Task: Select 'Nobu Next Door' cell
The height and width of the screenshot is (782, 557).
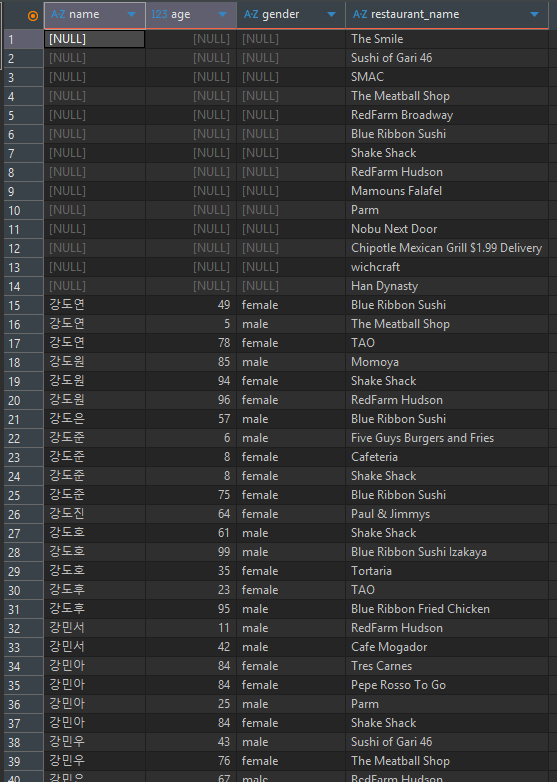Action: click(x=447, y=229)
